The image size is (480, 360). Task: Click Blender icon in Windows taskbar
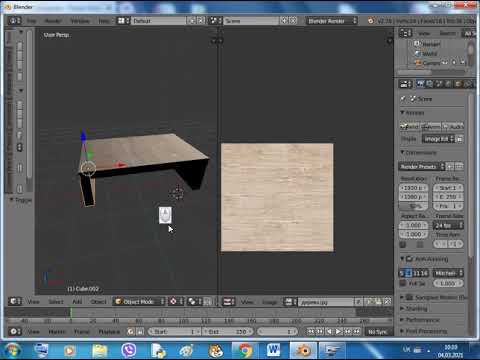[x=303, y=350]
